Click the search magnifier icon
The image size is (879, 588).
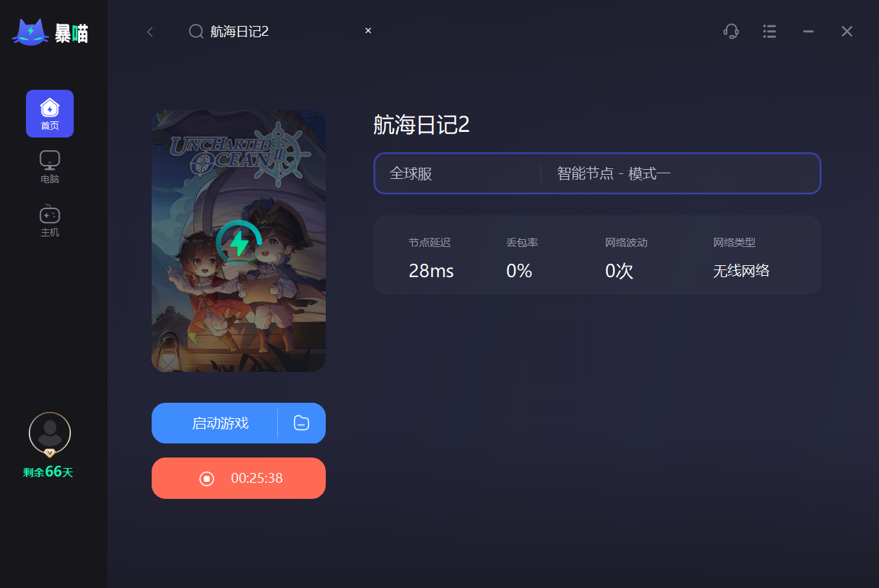197,31
